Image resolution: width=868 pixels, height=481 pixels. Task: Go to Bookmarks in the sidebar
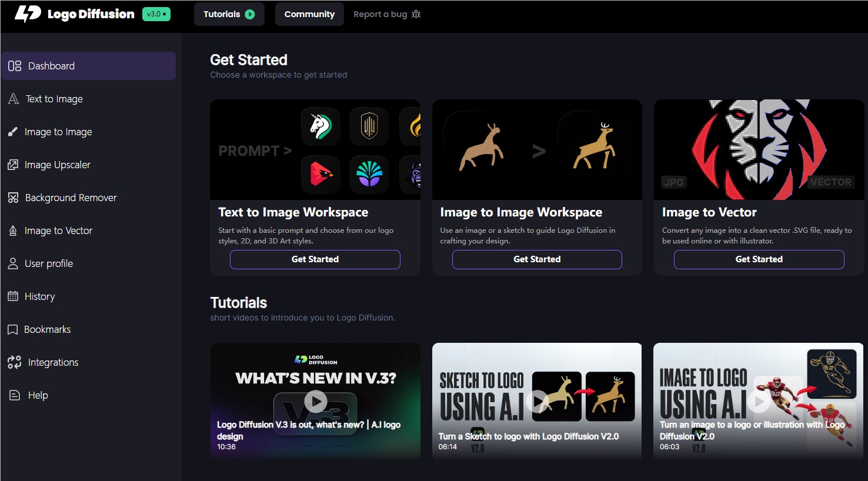coord(47,329)
